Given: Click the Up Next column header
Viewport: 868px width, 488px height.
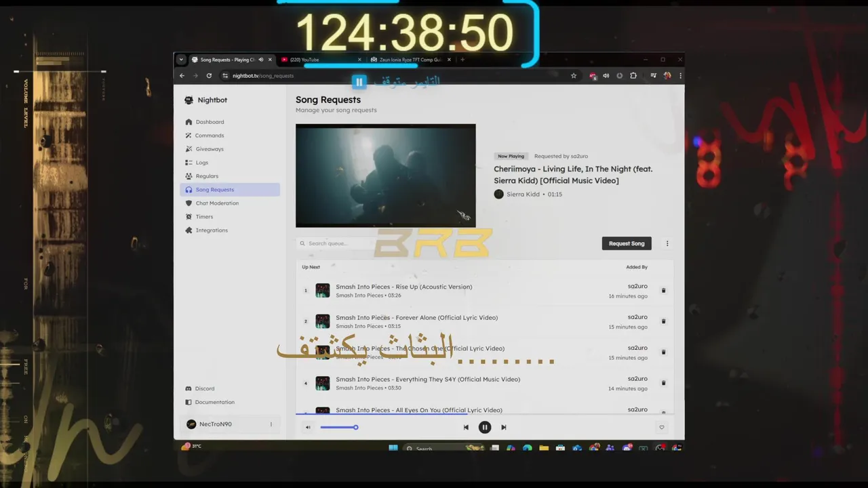Looking at the screenshot, I should point(311,267).
